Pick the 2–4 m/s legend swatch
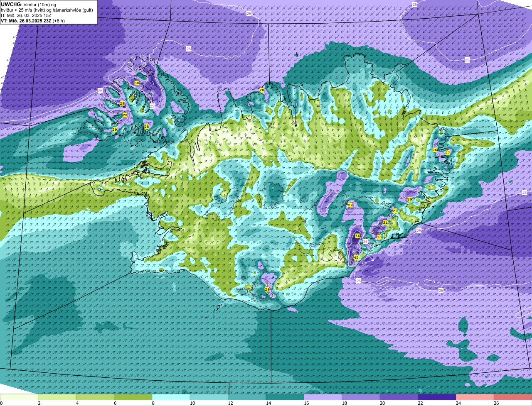The width and height of the screenshot is (532, 406). [x=57, y=397]
